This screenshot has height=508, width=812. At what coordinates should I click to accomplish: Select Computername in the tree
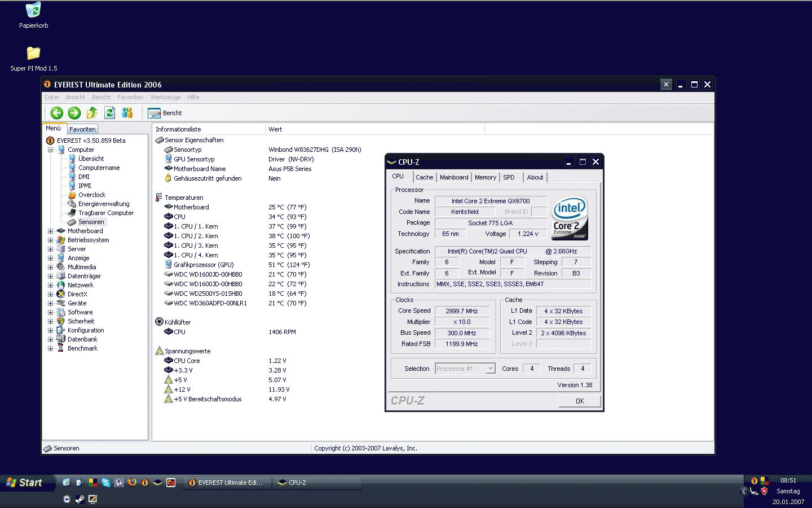99,168
